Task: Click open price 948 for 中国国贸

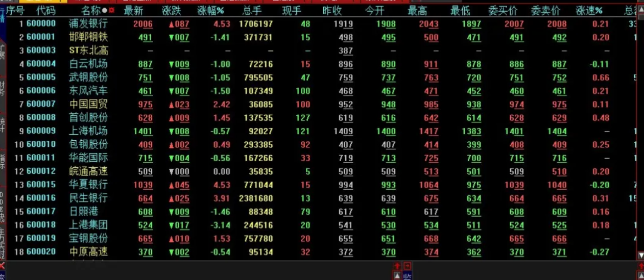Action: (x=388, y=105)
